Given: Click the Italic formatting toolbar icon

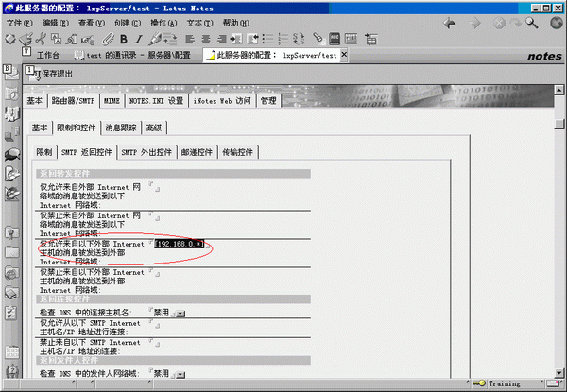Looking at the screenshot, I should (x=139, y=39).
